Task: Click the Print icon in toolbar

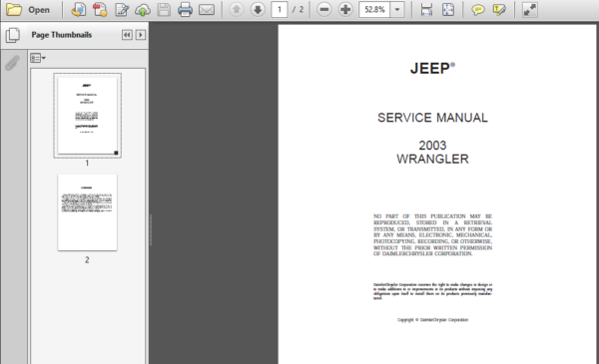Action: tap(185, 10)
